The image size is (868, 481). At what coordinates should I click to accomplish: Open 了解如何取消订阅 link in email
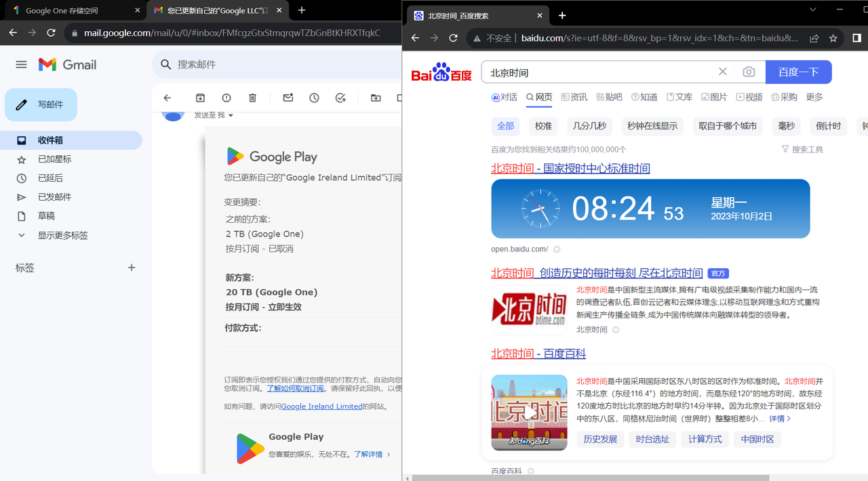[x=296, y=388]
